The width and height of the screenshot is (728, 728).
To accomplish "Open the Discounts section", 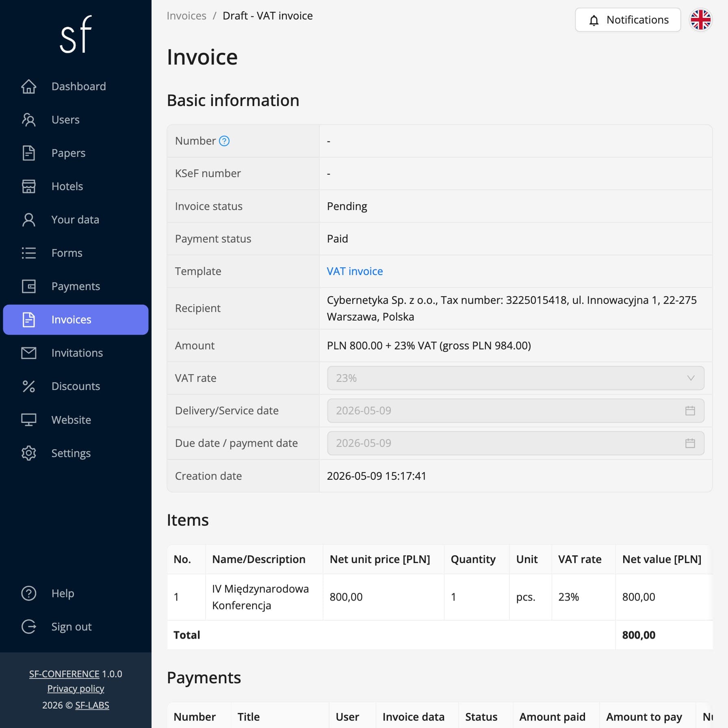I will (76, 386).
